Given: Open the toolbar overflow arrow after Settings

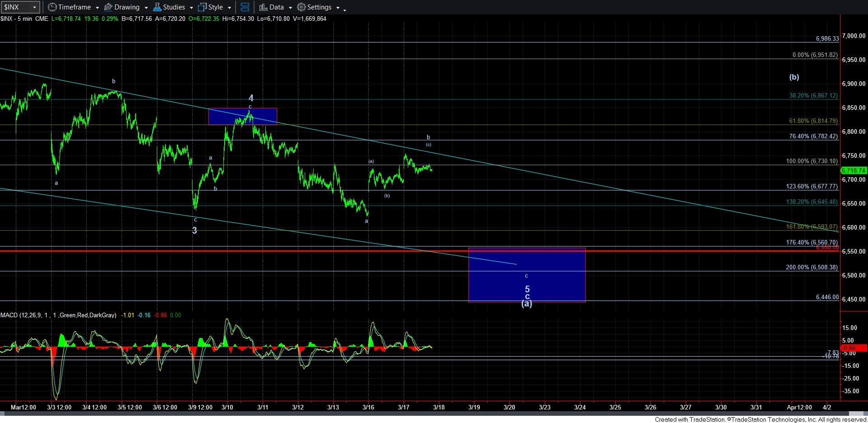Looking at the screenshot, I should (344, 9).
